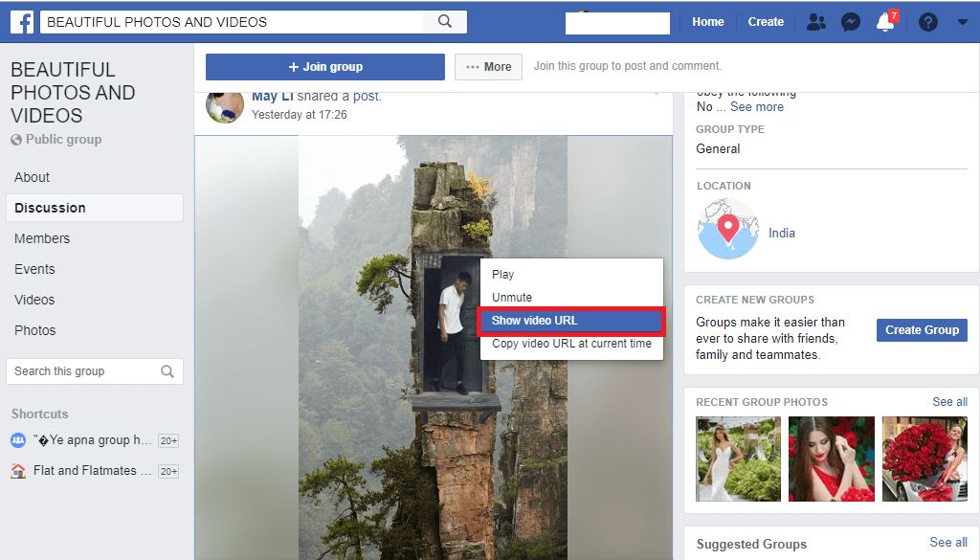
Task: Open the India location link
Action: pyautogui.click(x=781, y=234)
